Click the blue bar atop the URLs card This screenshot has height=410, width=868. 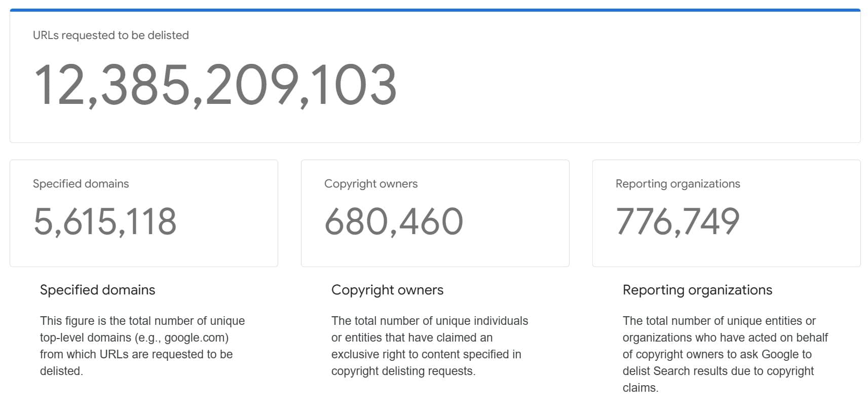[x=435, y=10]
